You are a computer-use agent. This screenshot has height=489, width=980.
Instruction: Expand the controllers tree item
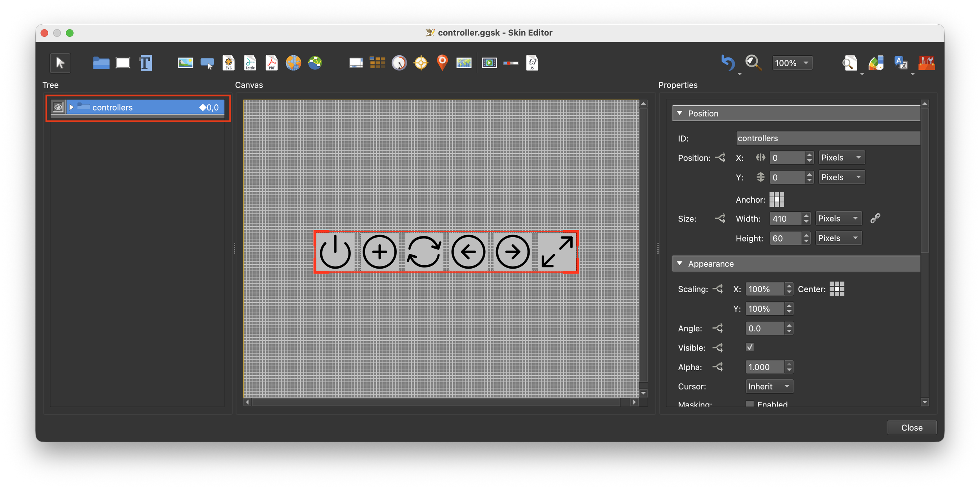(71, 107)
